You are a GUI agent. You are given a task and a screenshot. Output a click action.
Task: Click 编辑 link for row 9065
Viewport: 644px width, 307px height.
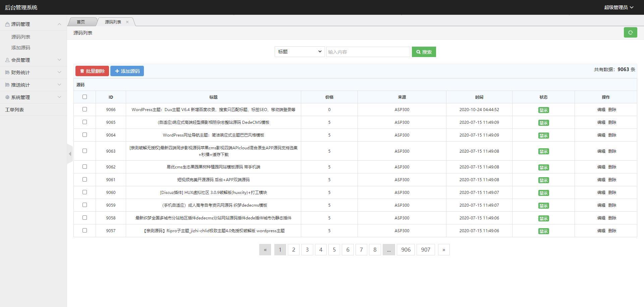coord(601,122)
